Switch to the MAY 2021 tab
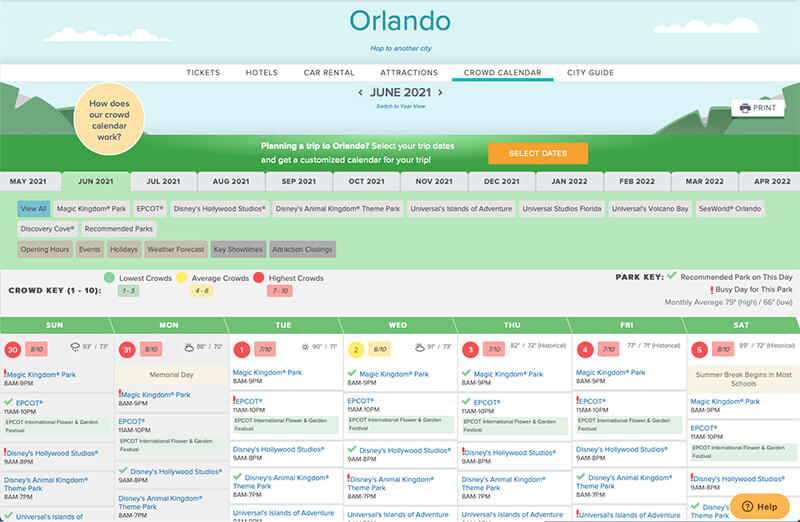Image resolution: width=800 pixels, height=522 pixels. (28, 182)
